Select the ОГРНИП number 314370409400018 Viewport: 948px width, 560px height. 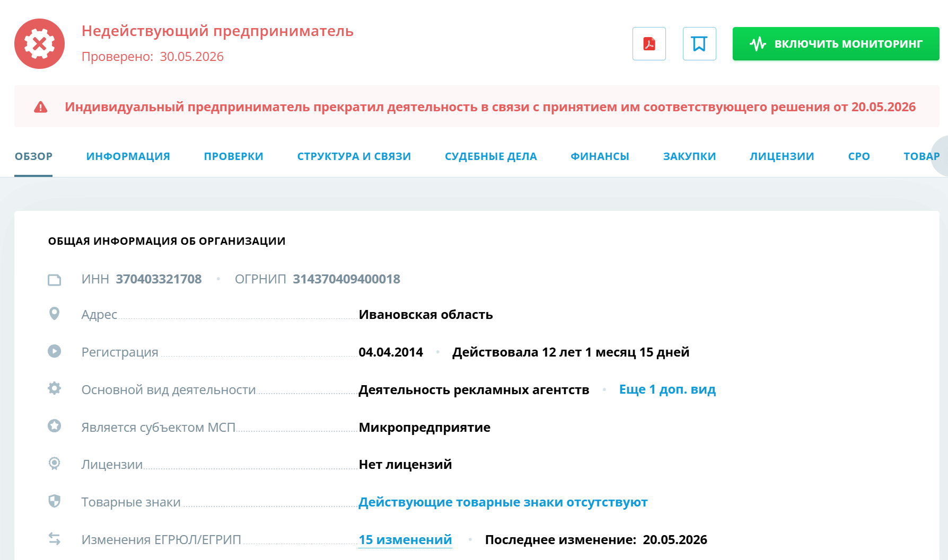point(347,279)
